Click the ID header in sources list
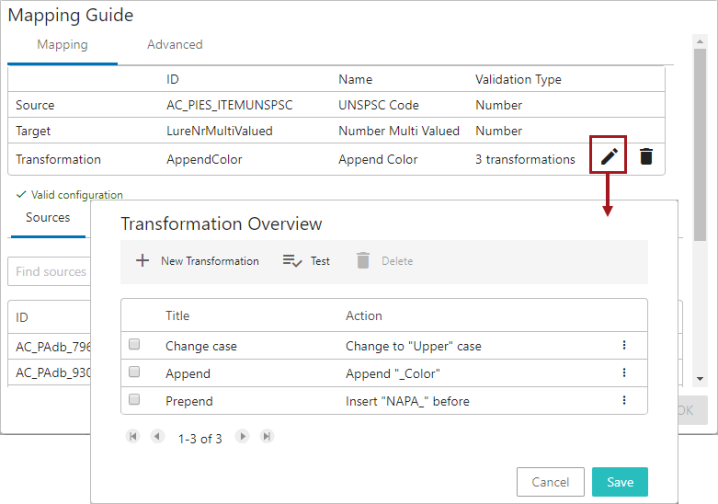Viewport: 718px width, 504px height. pyautogui.click(x=22, y=318)
